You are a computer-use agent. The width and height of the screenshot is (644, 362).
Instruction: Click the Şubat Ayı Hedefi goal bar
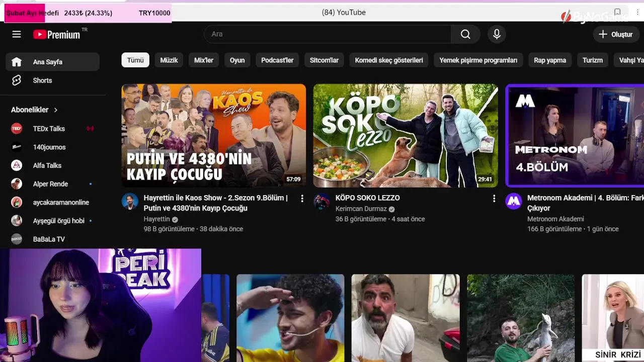[88, 13]
